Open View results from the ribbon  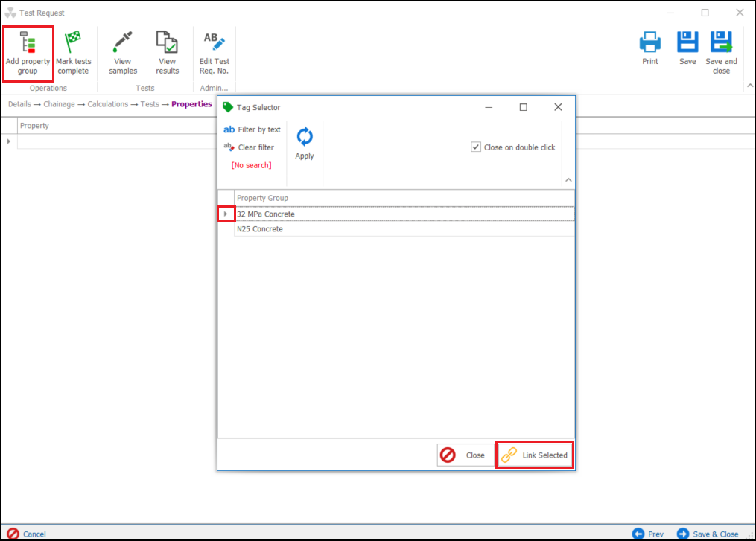[x=167, y=42]
